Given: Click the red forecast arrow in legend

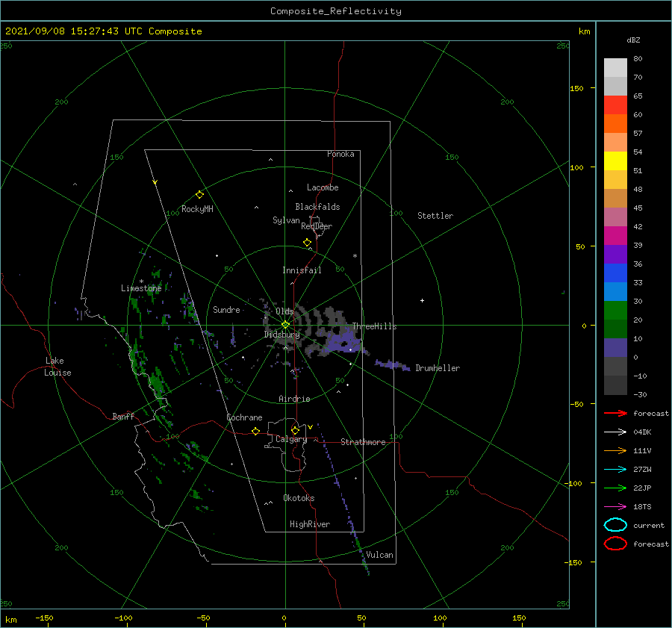Looking at the screenshot, I should tap(615, 413).
